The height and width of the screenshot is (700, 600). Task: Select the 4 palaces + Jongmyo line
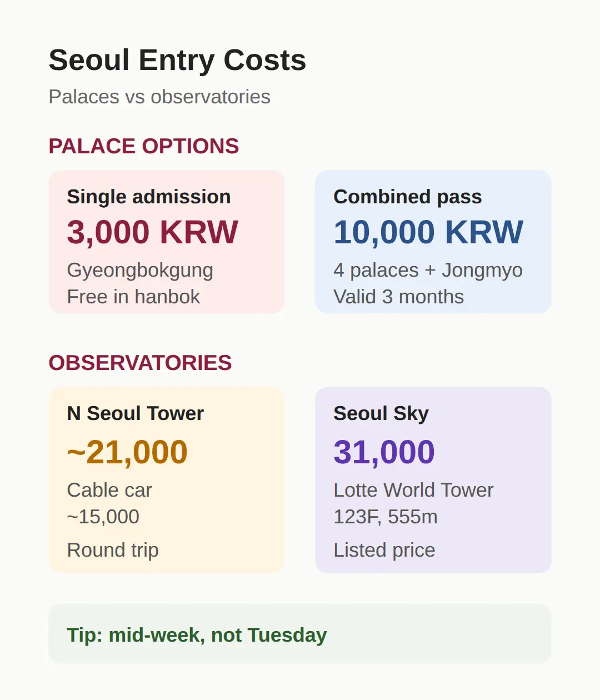[428, 271]
